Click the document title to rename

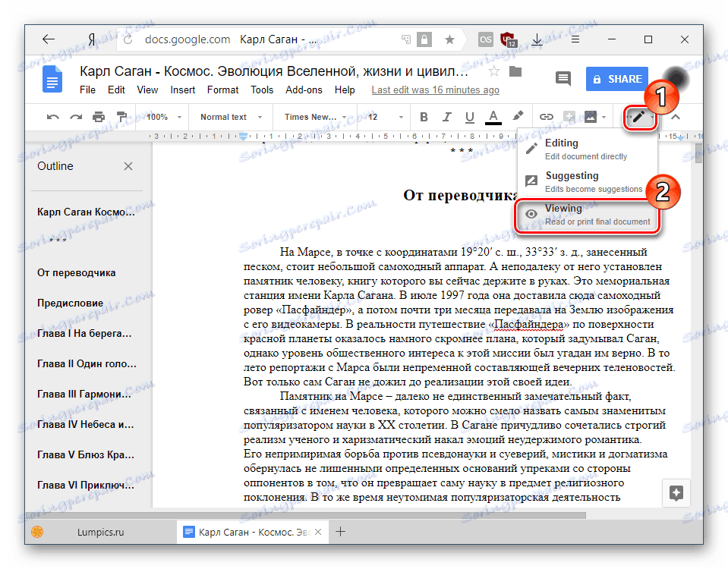point(274,71)
